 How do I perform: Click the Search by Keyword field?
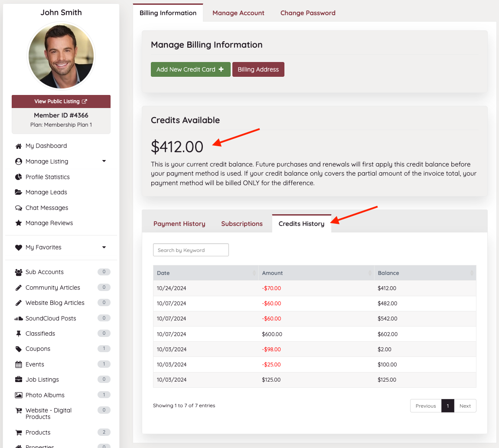point(191,250)
